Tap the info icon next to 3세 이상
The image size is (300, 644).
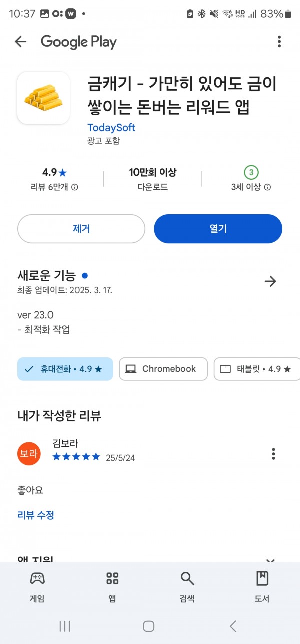(267, 187)
